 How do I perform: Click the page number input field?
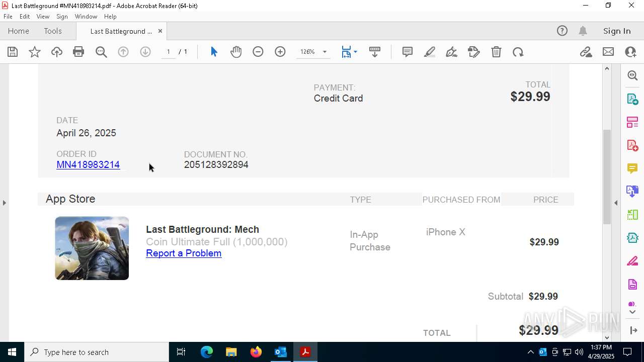pos(169,52)
